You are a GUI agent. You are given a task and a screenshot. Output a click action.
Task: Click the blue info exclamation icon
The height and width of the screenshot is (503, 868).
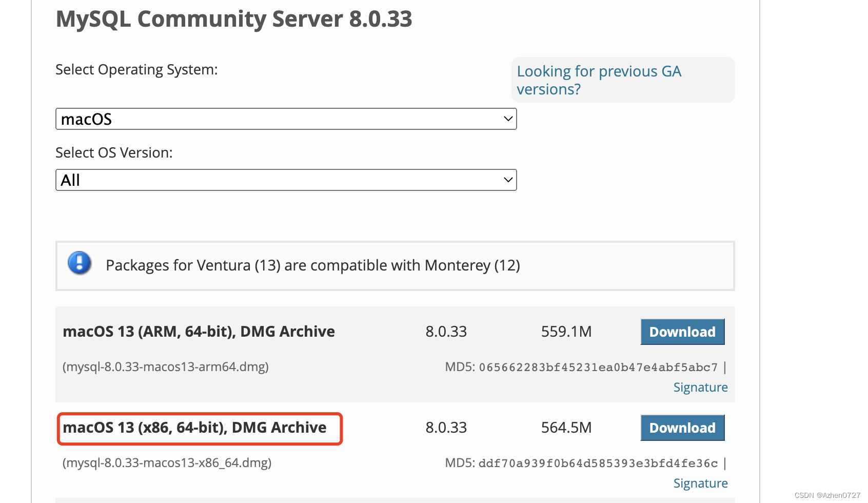[80, 263]
